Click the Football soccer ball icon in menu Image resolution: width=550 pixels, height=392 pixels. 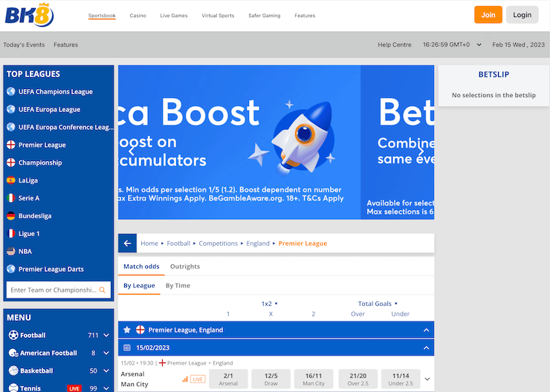[13, 336]
